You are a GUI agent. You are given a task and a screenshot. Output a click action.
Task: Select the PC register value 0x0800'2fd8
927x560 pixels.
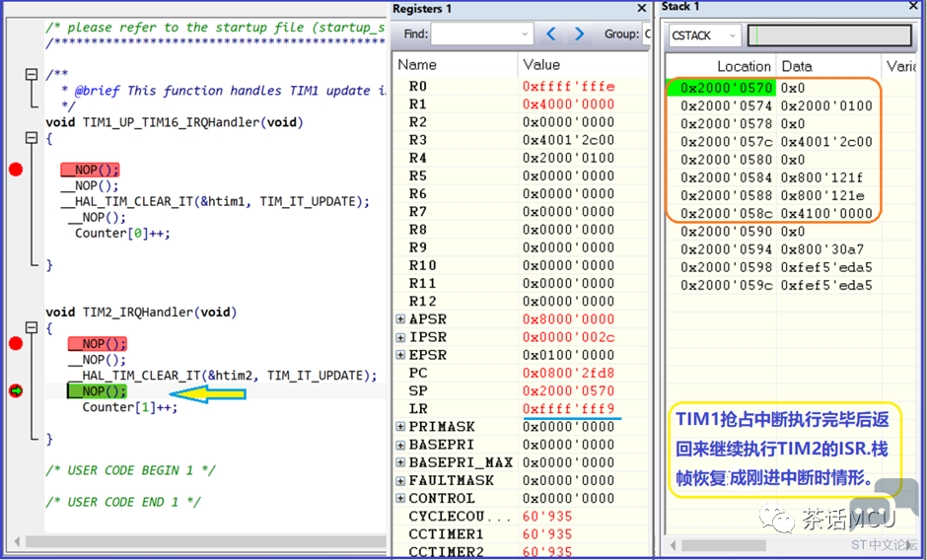pos(569,373)
